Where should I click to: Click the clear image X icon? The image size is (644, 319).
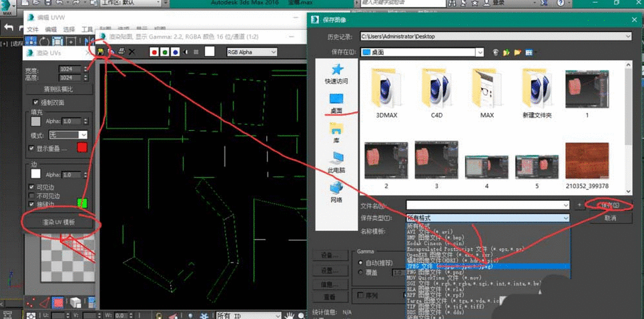131,51
